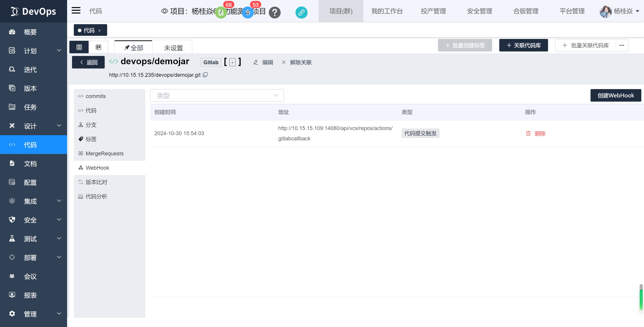
Task: Click the red trash delete icon
Action: click(528, 133)
